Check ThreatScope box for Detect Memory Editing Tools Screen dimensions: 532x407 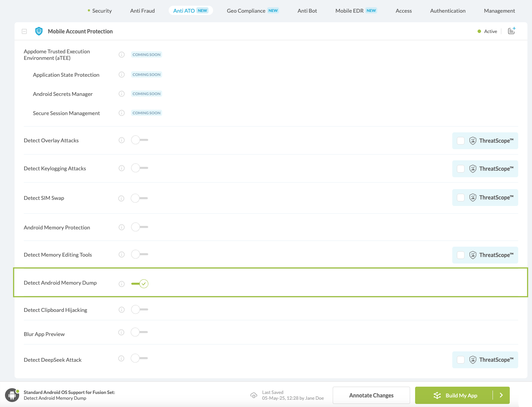pyautogui.click(x=461, y=255)
